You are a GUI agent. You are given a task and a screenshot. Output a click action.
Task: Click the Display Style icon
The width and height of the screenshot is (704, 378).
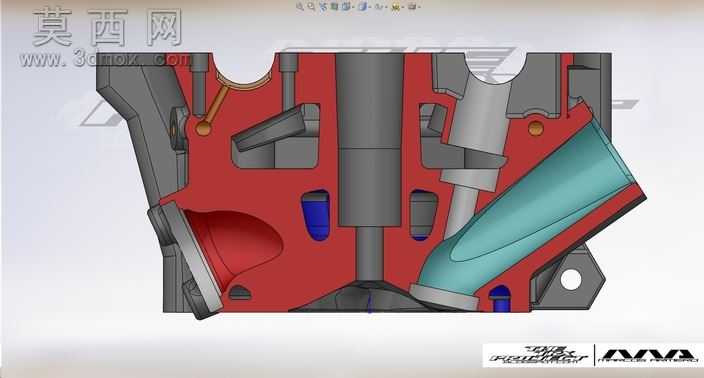363,7
